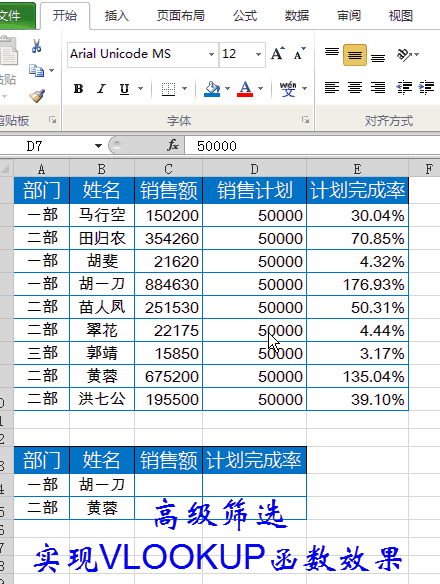Open Fill Color dropdown arrow
Image resolution: width=440 pixels, height=584 pixels.
click(228, 89)
